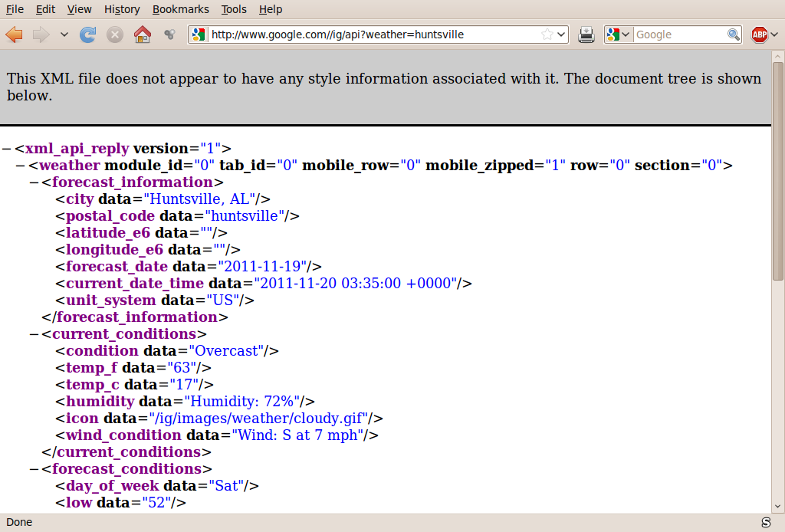Print the current page
Image resolution: width=785 pixels, height=532 pixels.
pos(586,34)
